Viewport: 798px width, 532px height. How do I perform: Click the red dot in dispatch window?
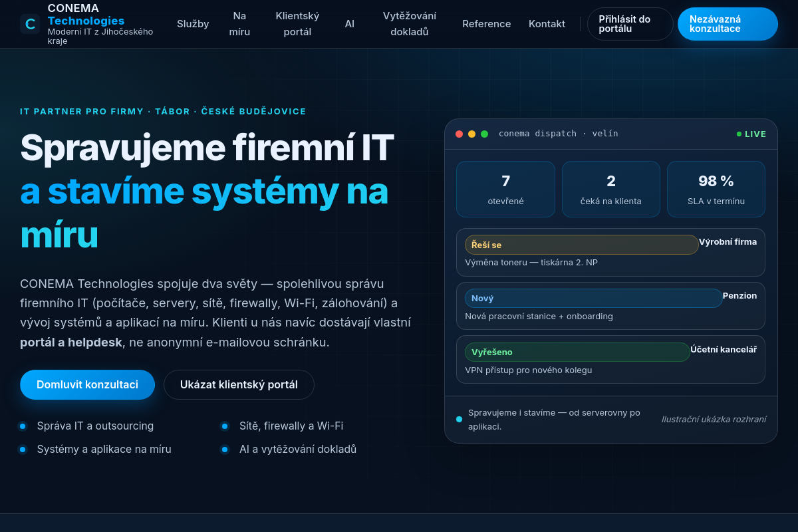[x=459, y=134]
